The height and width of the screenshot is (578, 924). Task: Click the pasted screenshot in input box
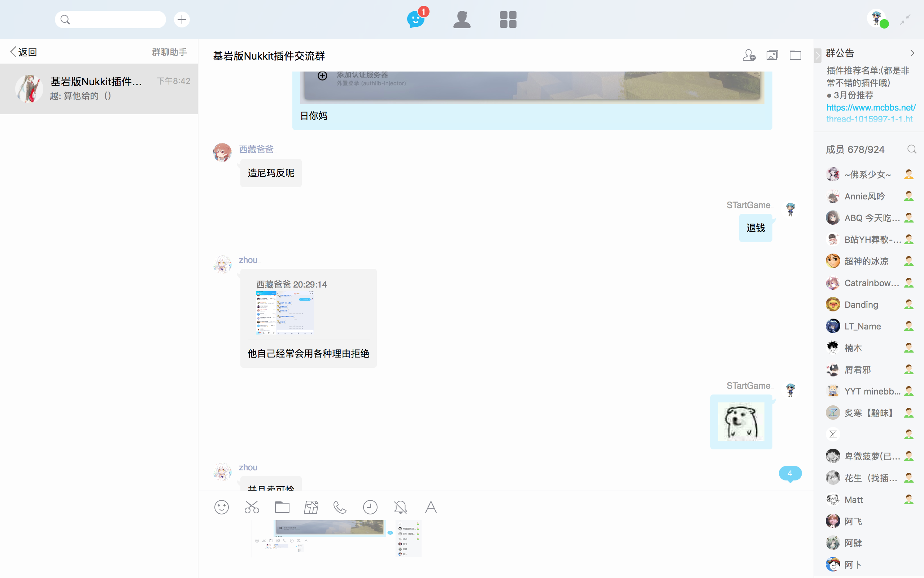click(x=337, y=538)
